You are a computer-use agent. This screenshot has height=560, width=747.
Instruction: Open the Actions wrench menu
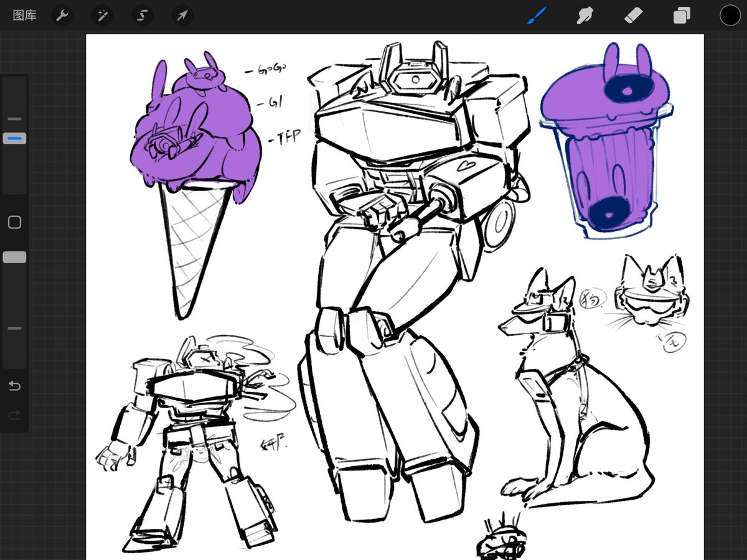click(62, 16)
